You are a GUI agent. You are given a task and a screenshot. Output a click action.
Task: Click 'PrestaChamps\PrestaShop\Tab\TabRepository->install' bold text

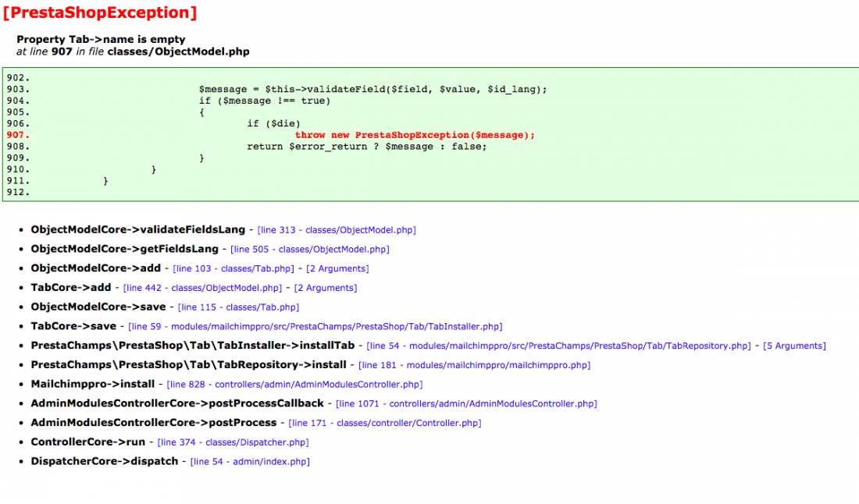(188, 364)
